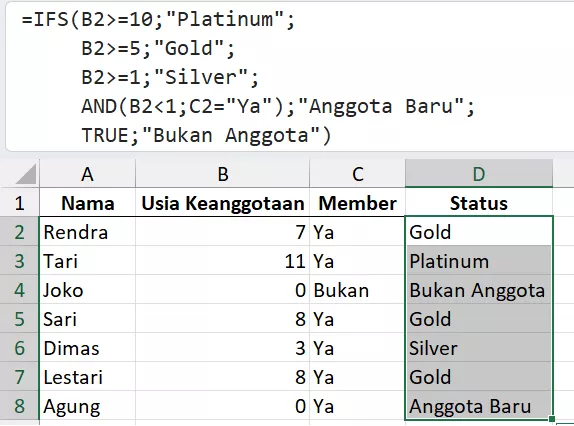This screenshot has width=574, height=426.
Task: Select the Silver status cell
Action: pyautogui.click(x=479, y=348)
